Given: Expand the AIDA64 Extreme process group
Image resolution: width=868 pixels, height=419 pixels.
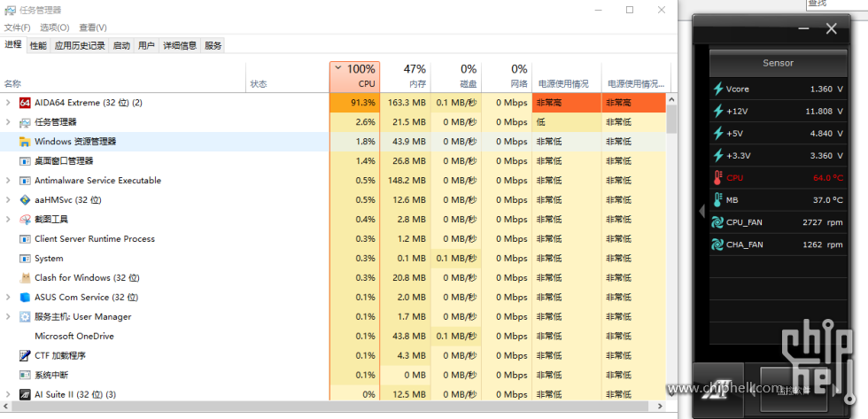Looking at the screenshot, I should [x=8, y=103].
